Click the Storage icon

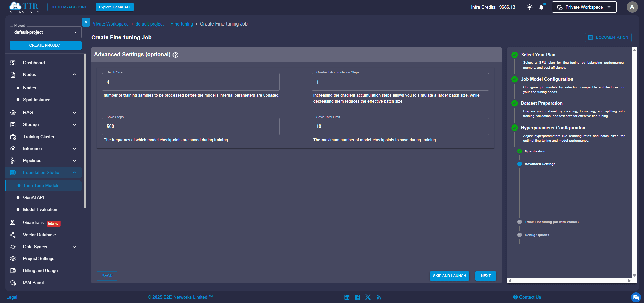point(13,125)
